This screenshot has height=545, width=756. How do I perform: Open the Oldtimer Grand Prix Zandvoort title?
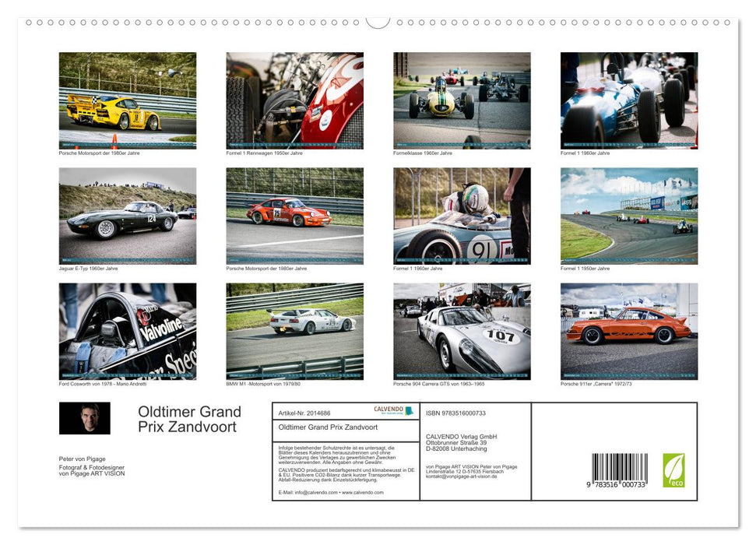pyautogui.click(x=189, y=420)
